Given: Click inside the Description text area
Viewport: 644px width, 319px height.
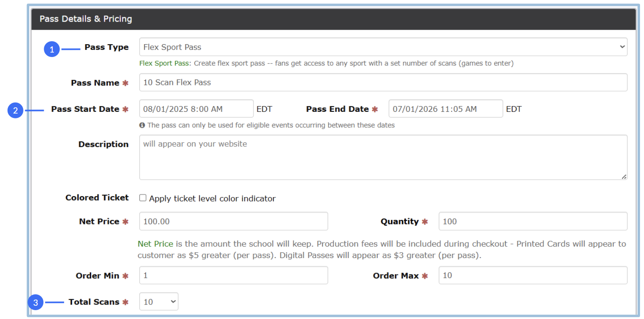Looking at the screenshot, I should point(383,157).
